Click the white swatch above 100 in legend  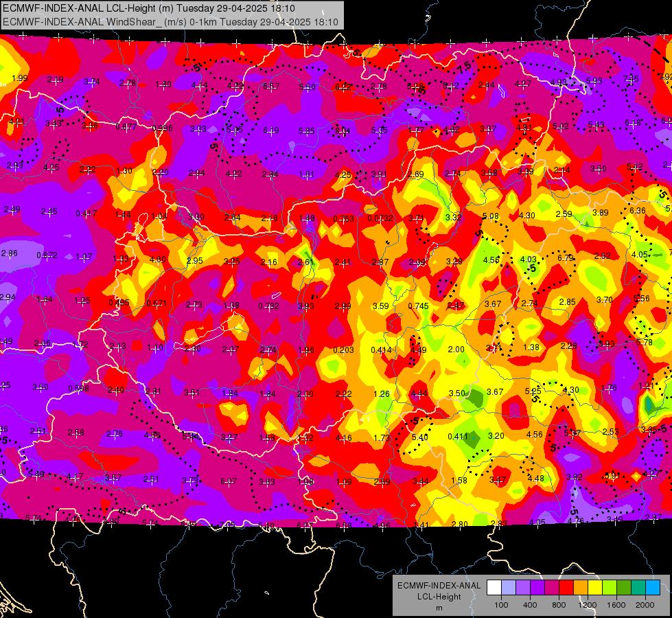coord(494,588)
